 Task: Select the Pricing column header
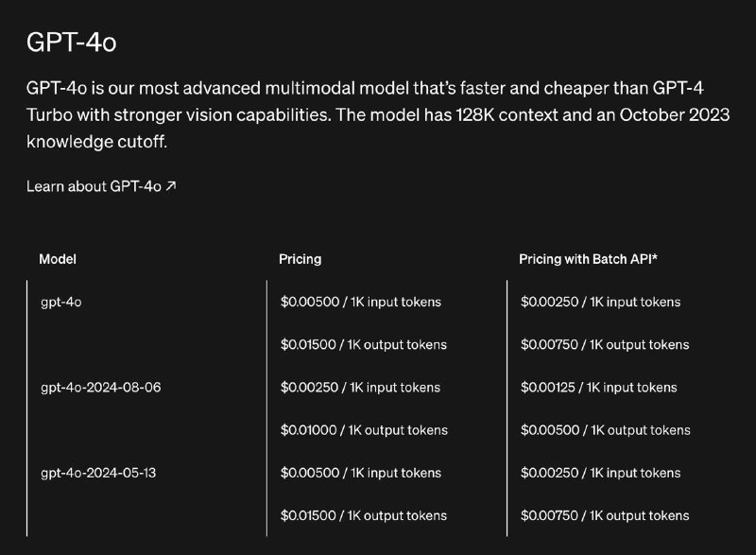point(300,259)
